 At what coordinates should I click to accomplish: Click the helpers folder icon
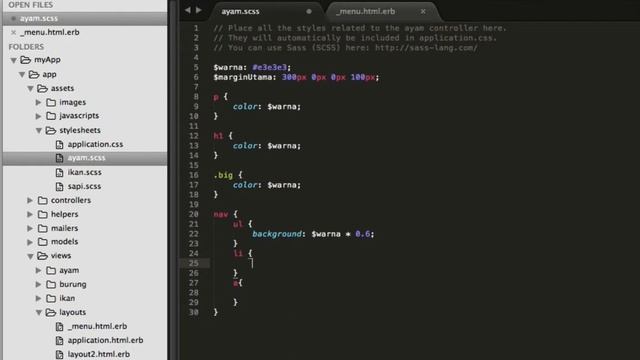coord(42,214)
